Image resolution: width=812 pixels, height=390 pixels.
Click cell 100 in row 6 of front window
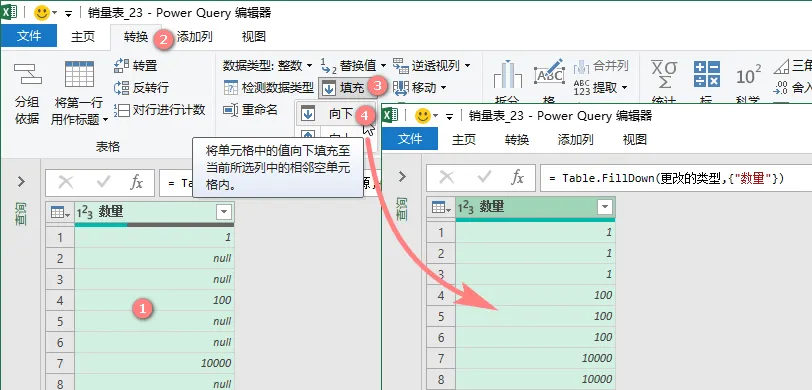click(x=535, y=337)
